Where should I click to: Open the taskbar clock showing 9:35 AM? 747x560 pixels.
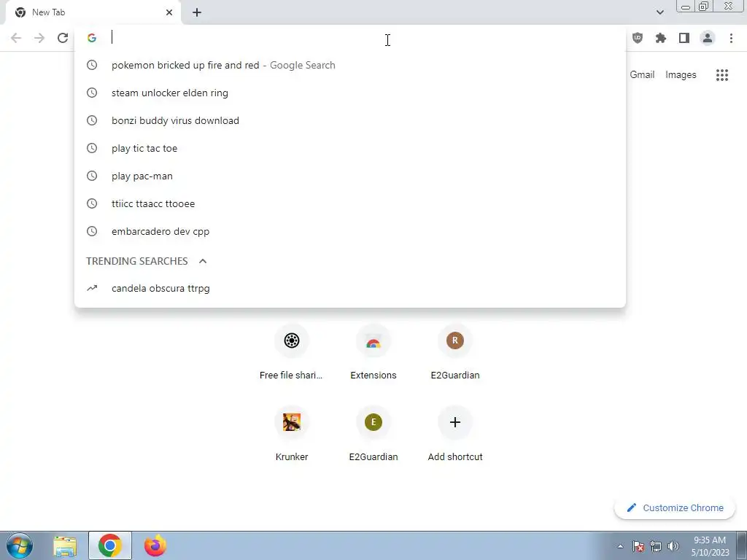[x=710, y=546]
